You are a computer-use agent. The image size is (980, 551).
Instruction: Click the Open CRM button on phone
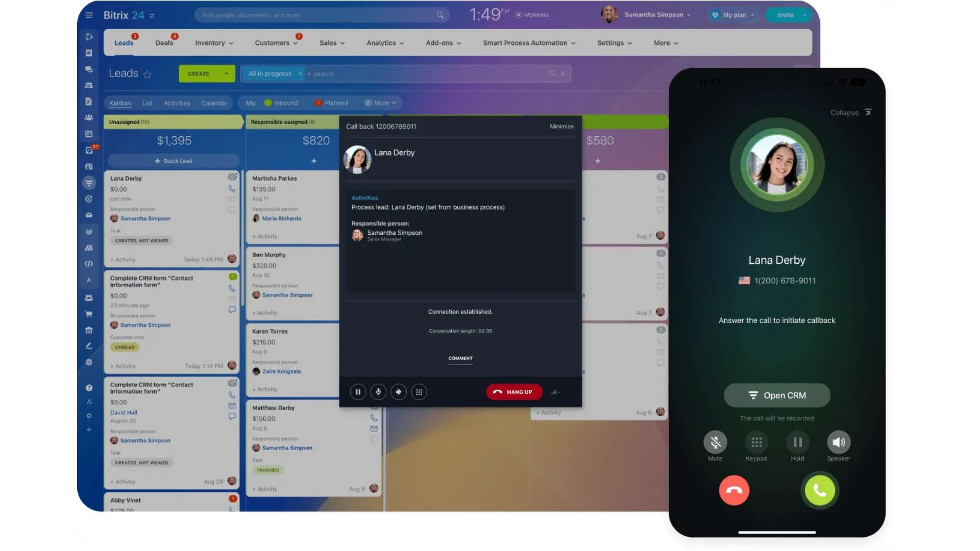click(776, 395)
